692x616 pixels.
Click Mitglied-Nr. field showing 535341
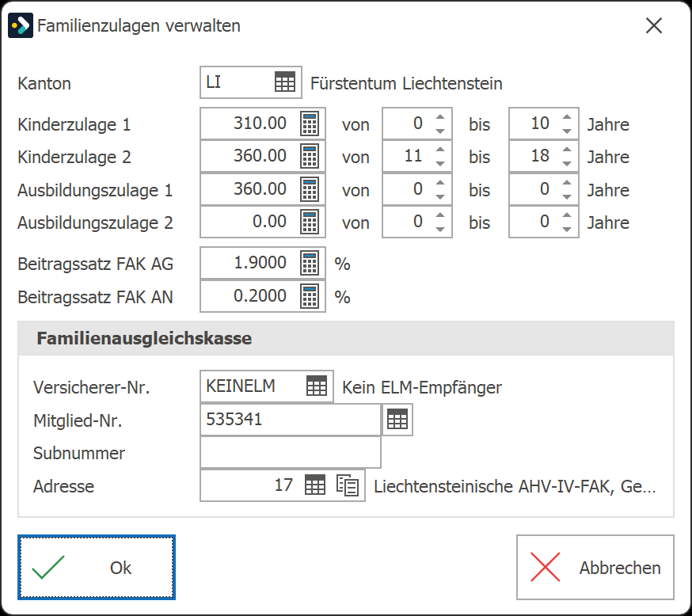point(291,419)
